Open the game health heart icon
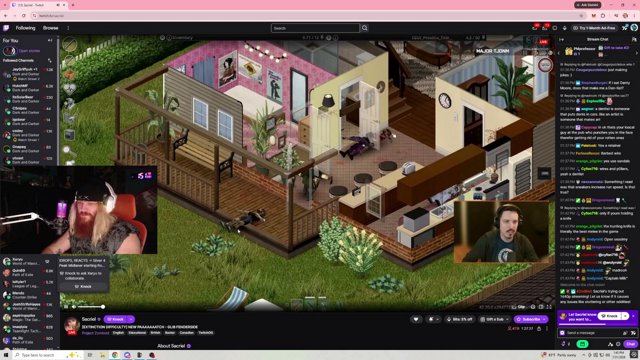This screenshot has height=360, width=640. pos(69,89)
